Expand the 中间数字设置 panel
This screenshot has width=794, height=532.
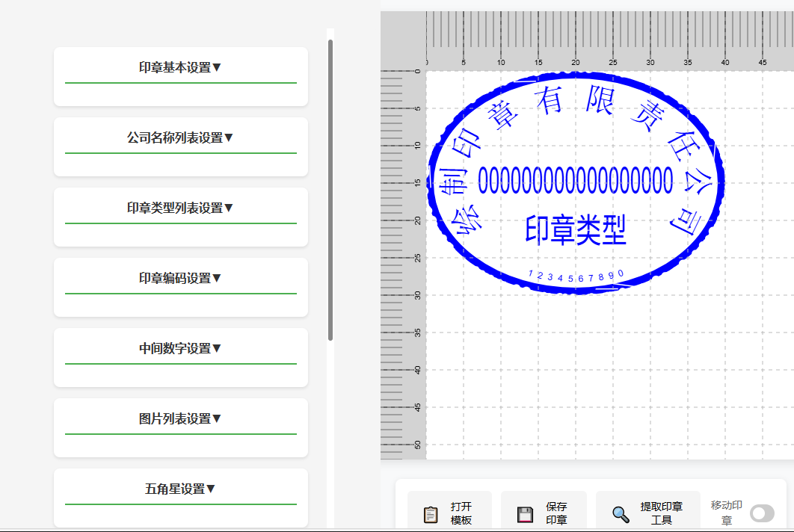(x=180, y=347)
